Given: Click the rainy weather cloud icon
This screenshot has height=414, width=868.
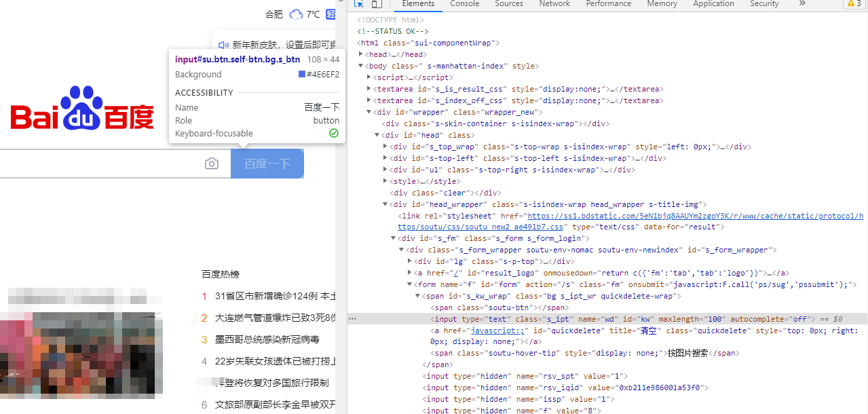Looking at the screenshot, I should click(x=296, y=14).
